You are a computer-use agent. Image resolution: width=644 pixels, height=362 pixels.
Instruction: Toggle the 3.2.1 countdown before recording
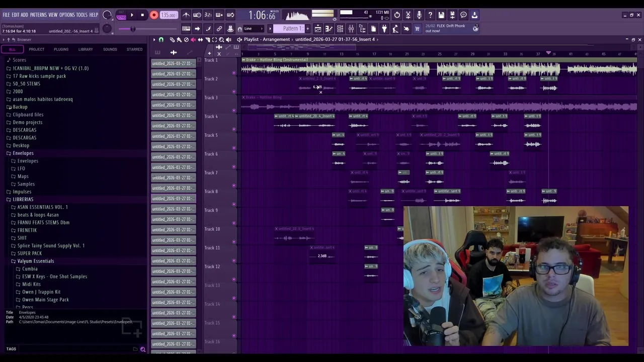(x=208, y=15)
